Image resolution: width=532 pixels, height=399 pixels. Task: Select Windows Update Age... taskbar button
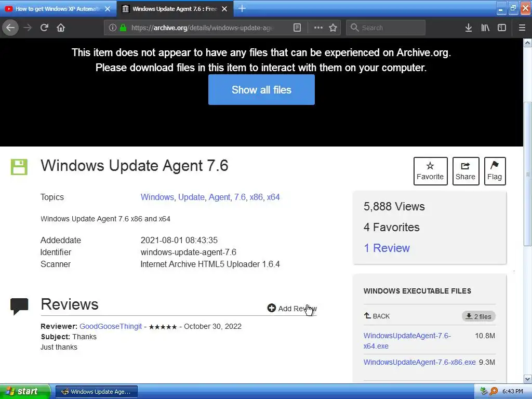click(x=96, y=392)
